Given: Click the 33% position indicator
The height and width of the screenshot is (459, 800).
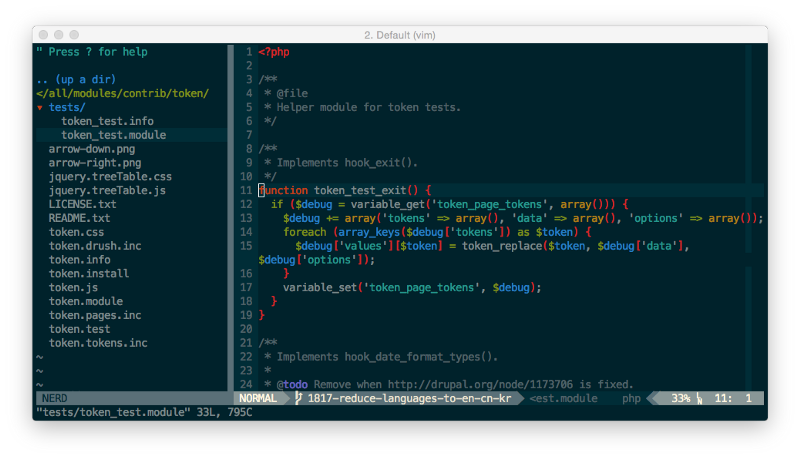Looking at the screenshot, I should pos(681,398).
